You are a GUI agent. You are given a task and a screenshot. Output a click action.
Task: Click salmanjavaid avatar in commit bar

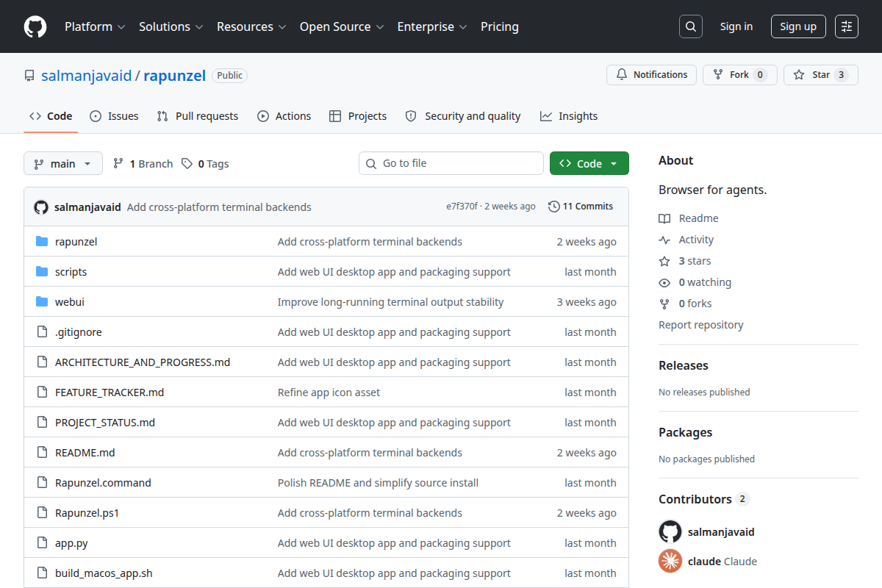(x=41, y=207)
